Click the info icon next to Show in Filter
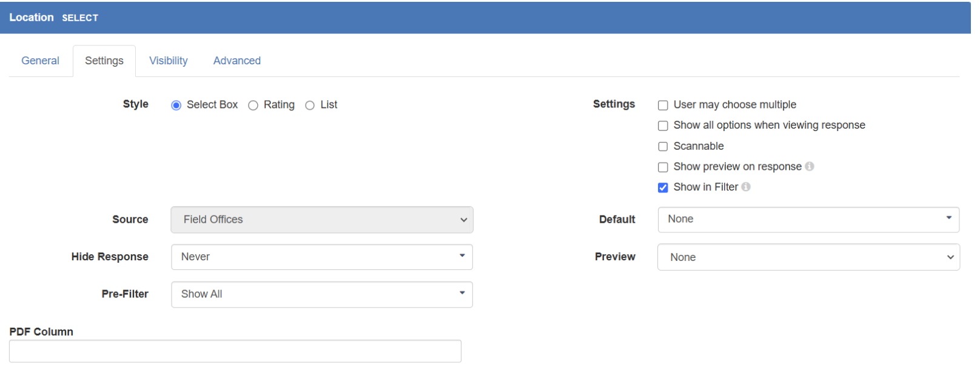 point(746,187)
